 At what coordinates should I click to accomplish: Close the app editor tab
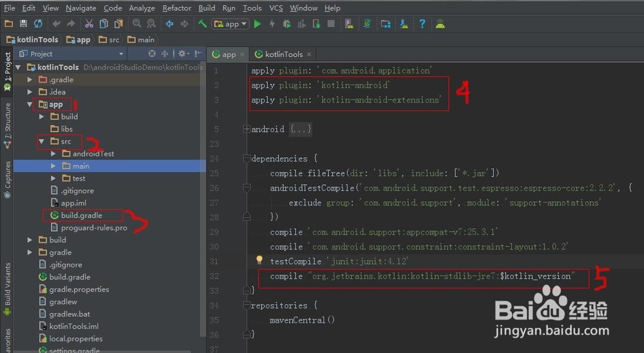click(242, 54)
